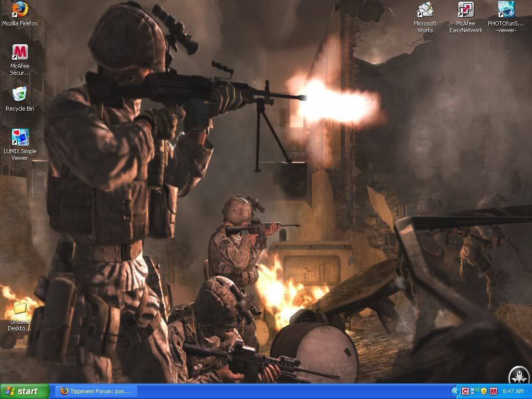Open the LUMIX Simple Viewer shortcut
Viewport: 532px width, 399px height.
pyautogui.click(x=20, y=138)
